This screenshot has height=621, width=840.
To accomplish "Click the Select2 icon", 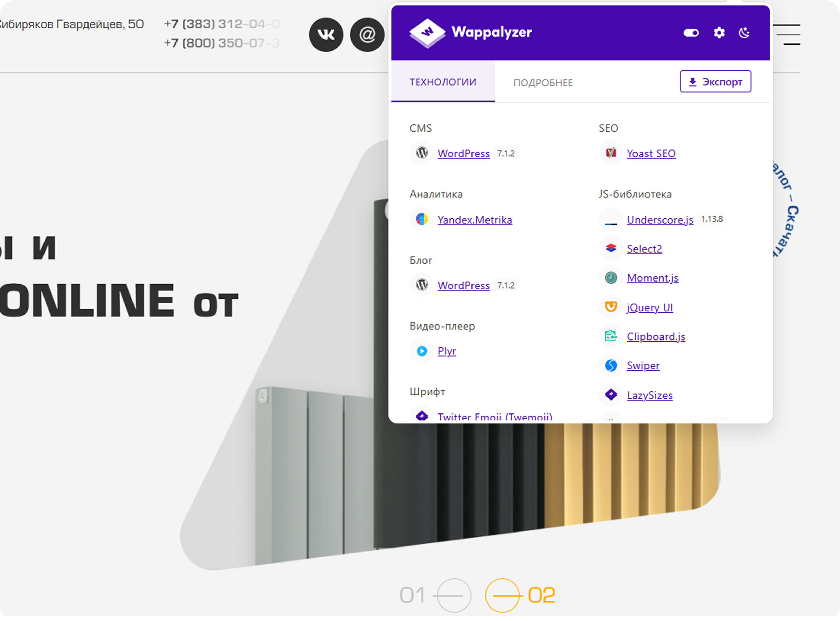I will pyautogui.click(x=611, y=248).
